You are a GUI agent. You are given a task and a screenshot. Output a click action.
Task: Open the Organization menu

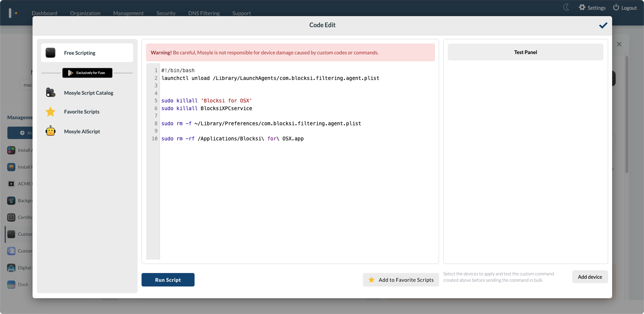click(x=85, y=13)
